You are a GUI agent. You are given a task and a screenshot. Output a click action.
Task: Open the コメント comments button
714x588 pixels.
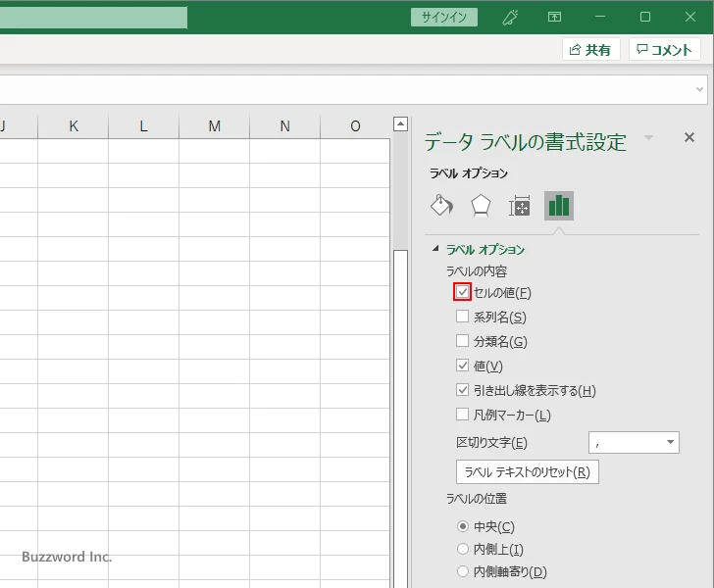point(664,49)
